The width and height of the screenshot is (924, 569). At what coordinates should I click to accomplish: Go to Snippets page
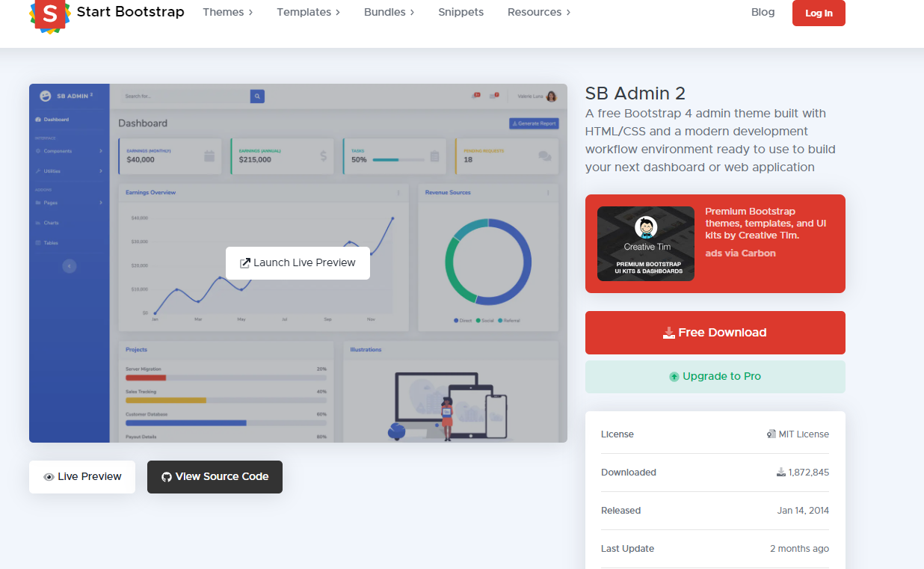tap(461, 12)
